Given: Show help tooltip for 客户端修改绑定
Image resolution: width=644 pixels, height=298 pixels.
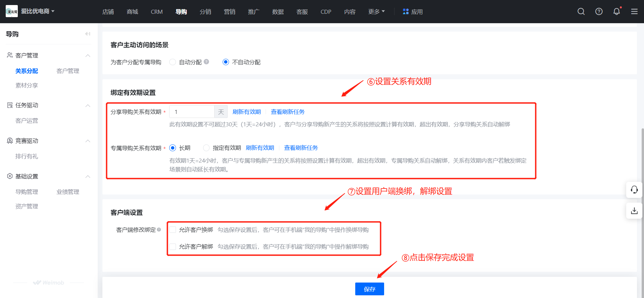Looking at the screenshot, I should [159, 230].
